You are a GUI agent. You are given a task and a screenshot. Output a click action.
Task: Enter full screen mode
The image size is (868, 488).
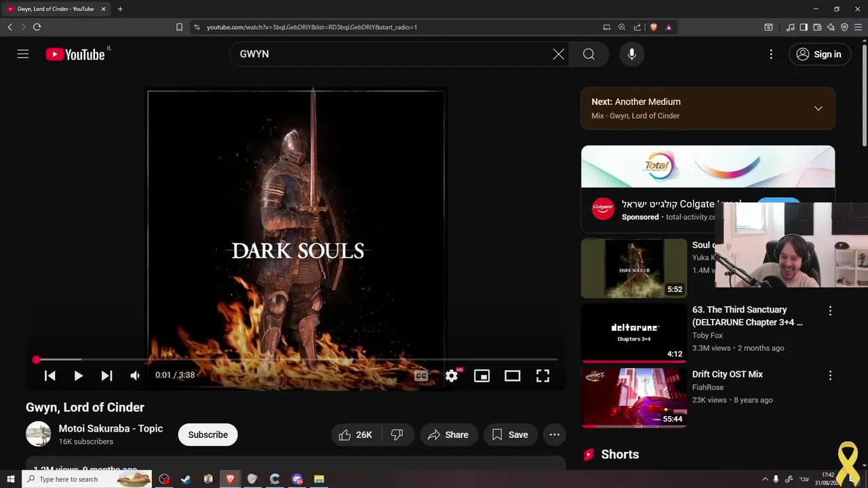pos(542,375)
